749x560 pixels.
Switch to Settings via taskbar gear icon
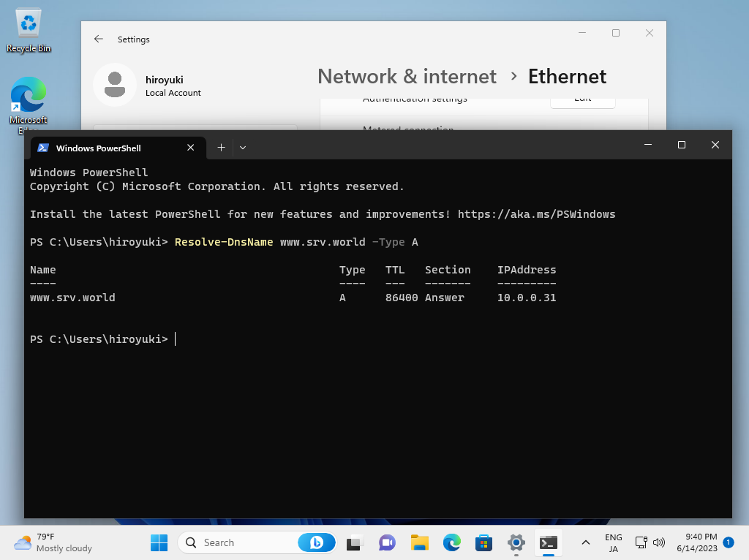point(516,542)
